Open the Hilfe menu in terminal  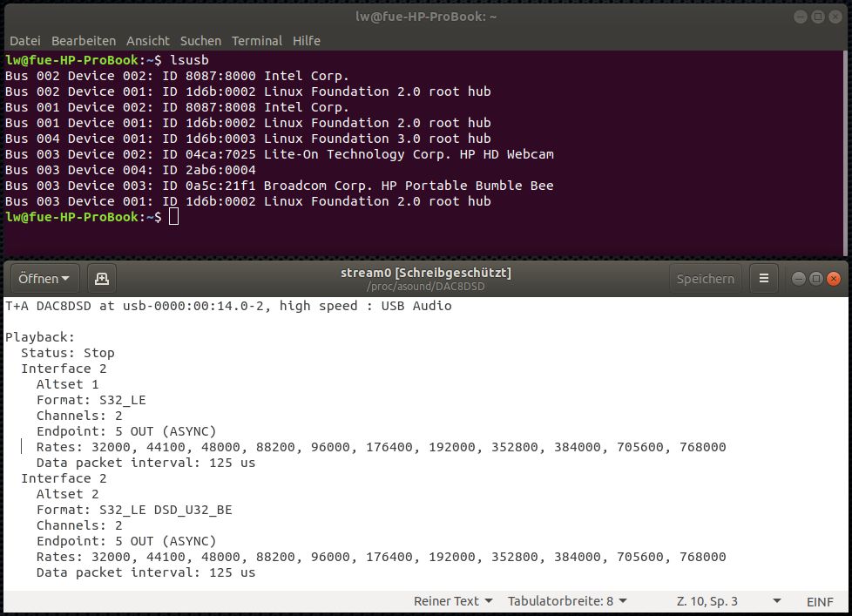307,41
